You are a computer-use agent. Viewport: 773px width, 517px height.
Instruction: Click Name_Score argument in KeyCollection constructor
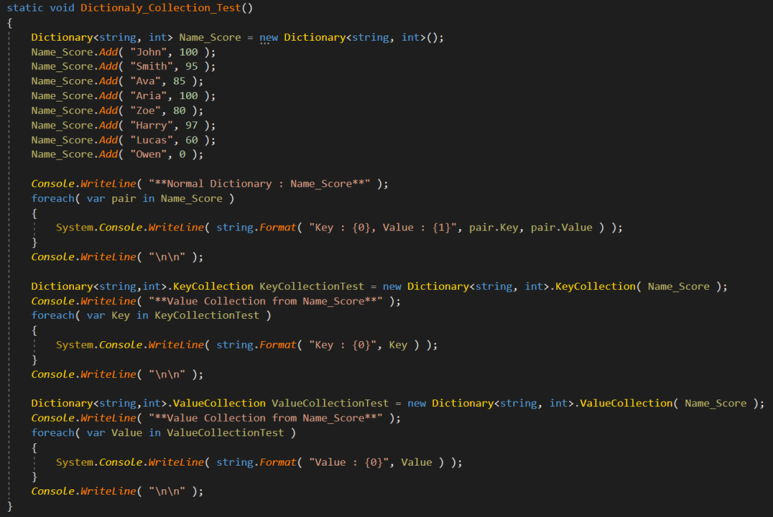click(678, 286)
